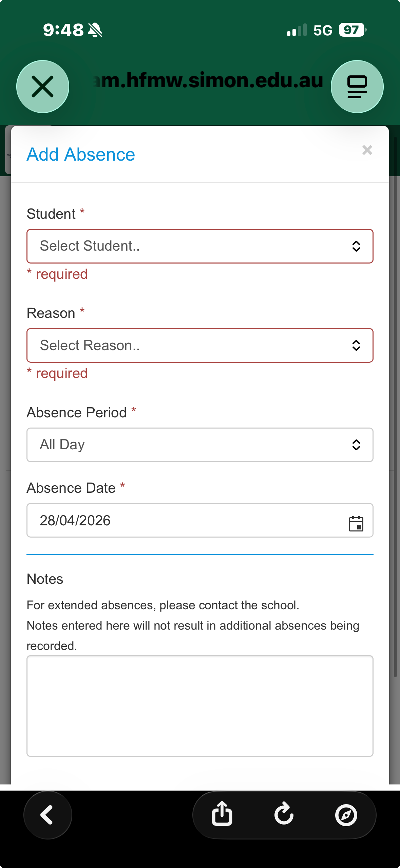Click the Student field label
The width and height of the screenshot is (400, 868).
[51, 214]
